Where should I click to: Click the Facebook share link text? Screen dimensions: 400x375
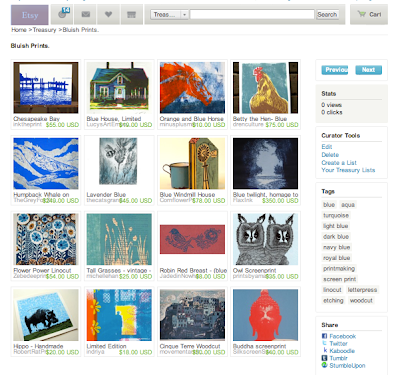[x=342, y=336]
